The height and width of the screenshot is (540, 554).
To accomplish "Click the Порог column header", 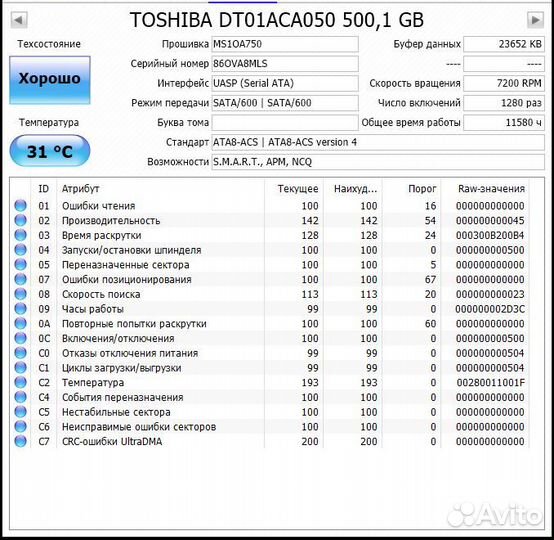I will point(422,189).
